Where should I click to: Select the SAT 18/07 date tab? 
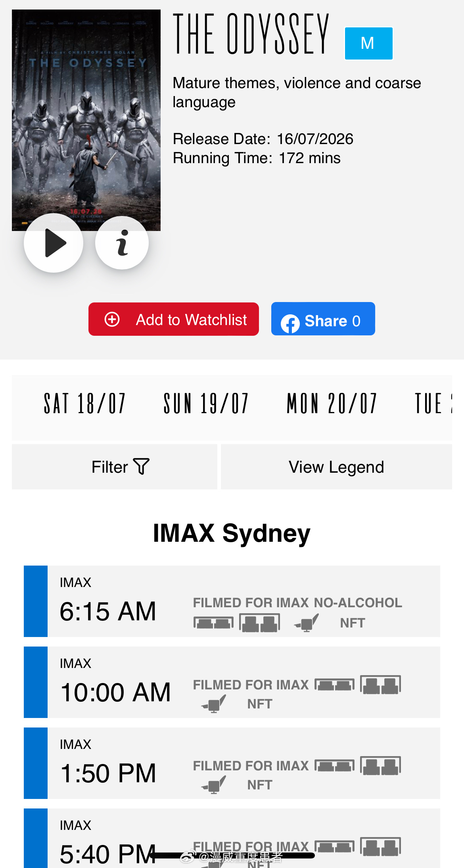pos(84,404)
